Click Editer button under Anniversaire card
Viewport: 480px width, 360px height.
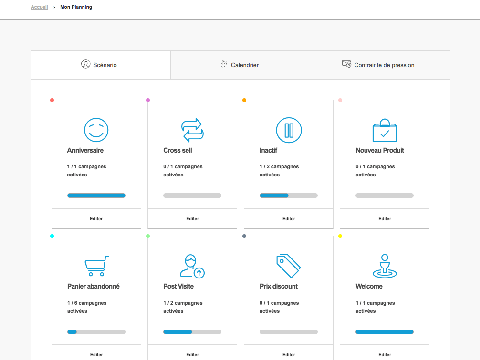tap(96, 219)
